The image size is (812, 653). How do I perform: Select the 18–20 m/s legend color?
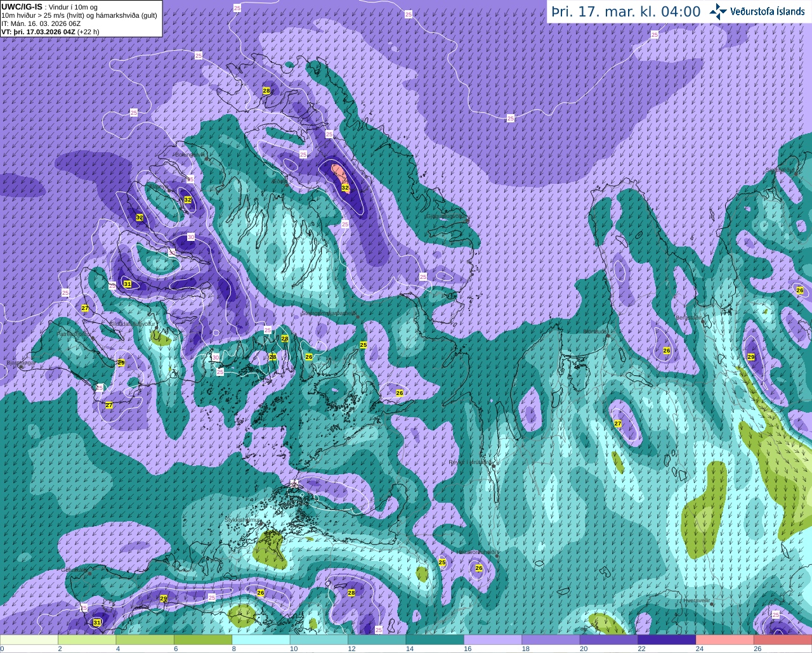(x=551, y=640)
